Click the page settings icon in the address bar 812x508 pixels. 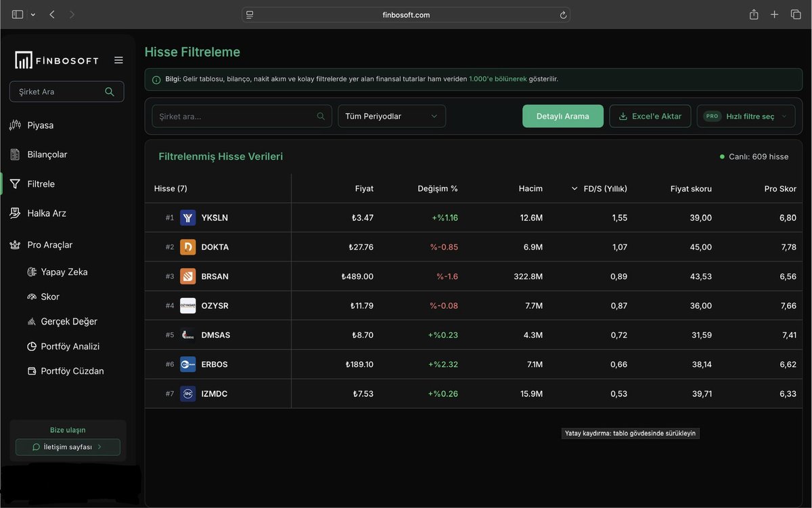coord(250,15)
